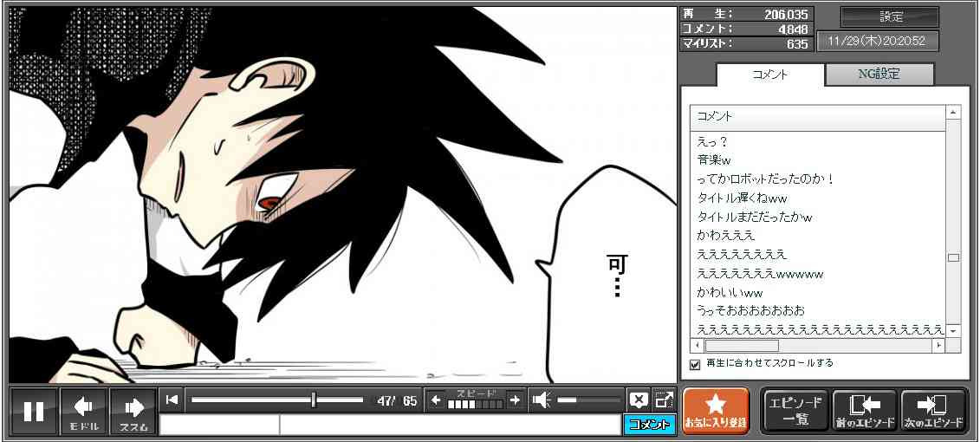Screen dimensions: 980x442
Task: Open the 設定 settings button
Action: pyautogui.click(x=890, y=17)
